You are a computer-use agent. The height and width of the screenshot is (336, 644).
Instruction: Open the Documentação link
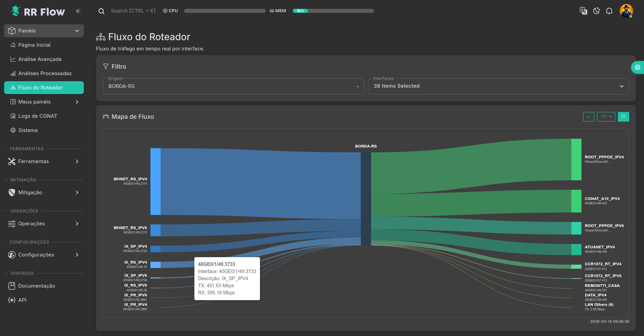click(37, 286)
